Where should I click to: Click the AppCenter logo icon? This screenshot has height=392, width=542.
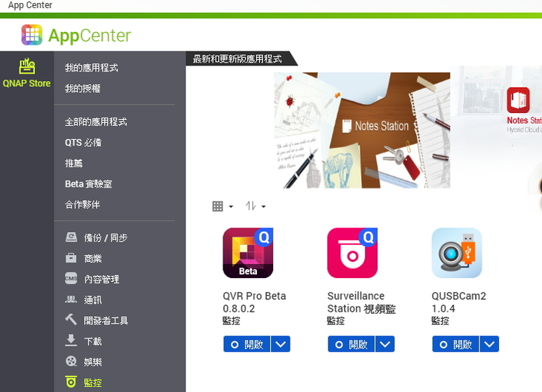32,35
